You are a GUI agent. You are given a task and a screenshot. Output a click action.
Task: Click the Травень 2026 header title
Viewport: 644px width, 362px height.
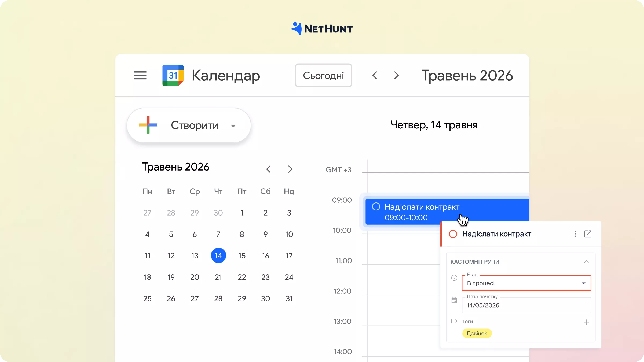[x=467, y=75]
